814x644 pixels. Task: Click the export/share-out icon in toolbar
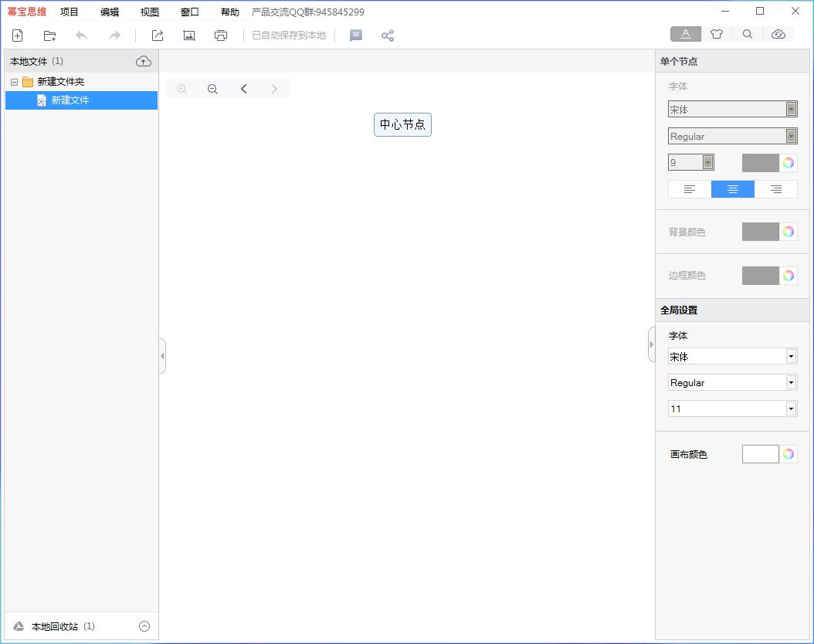tap(158, 36)
